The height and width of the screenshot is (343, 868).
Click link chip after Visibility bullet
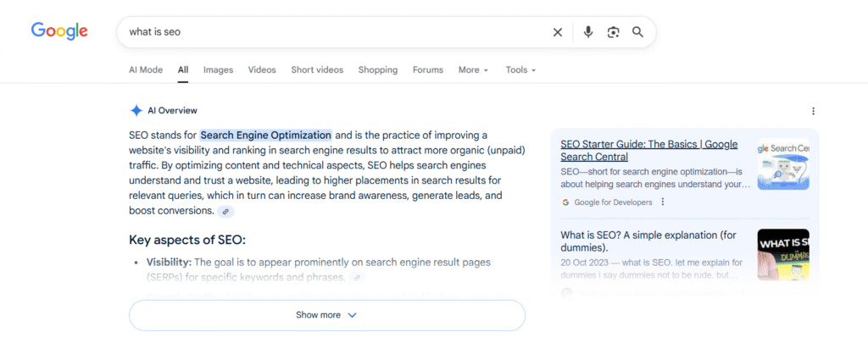pos(358,277)
